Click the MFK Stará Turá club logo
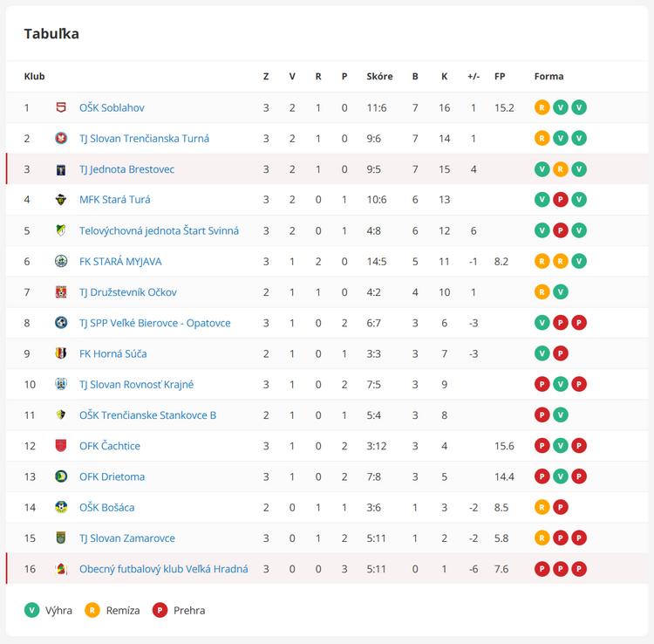The height and width of the screenshot is (644, 654). tap(61, 200)
